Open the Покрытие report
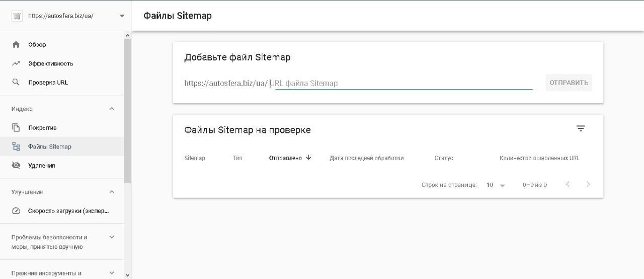 (62, 127)
